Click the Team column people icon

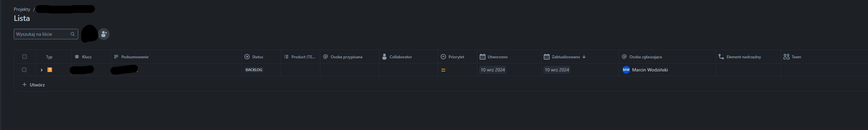pyautogui.click(x=787, y=57)
